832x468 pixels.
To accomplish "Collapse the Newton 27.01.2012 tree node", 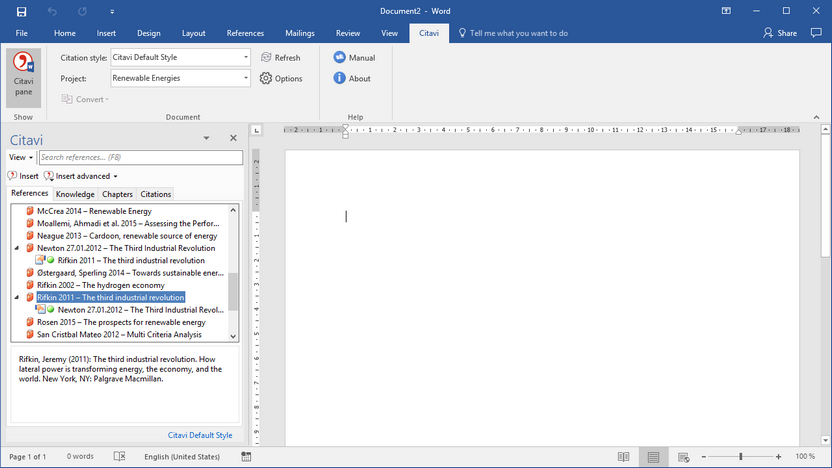I will point(16,248).
